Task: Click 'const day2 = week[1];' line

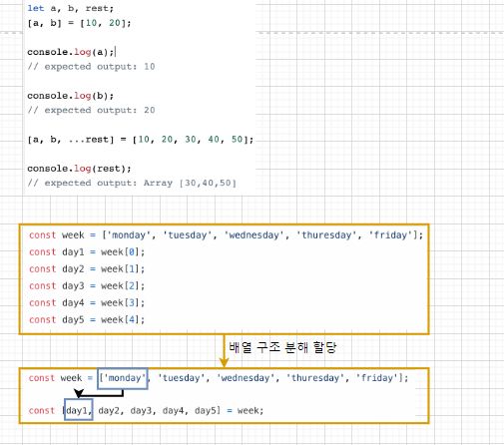Action: pos(87,269)
